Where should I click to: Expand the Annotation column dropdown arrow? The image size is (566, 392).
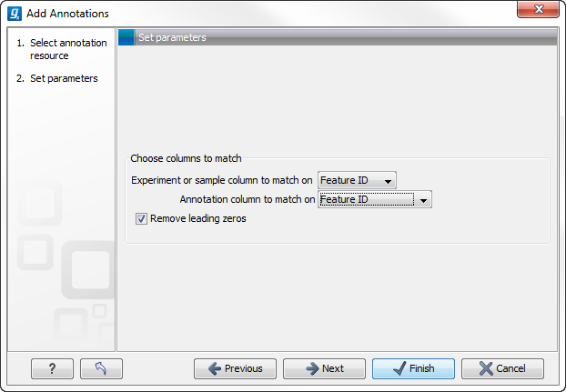pyautogui.click(x=423, y=200)
